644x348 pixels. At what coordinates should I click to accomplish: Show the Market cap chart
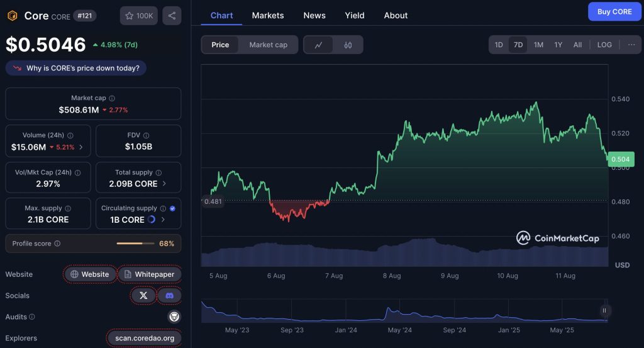pyautogui.click(x=268, y=45)
